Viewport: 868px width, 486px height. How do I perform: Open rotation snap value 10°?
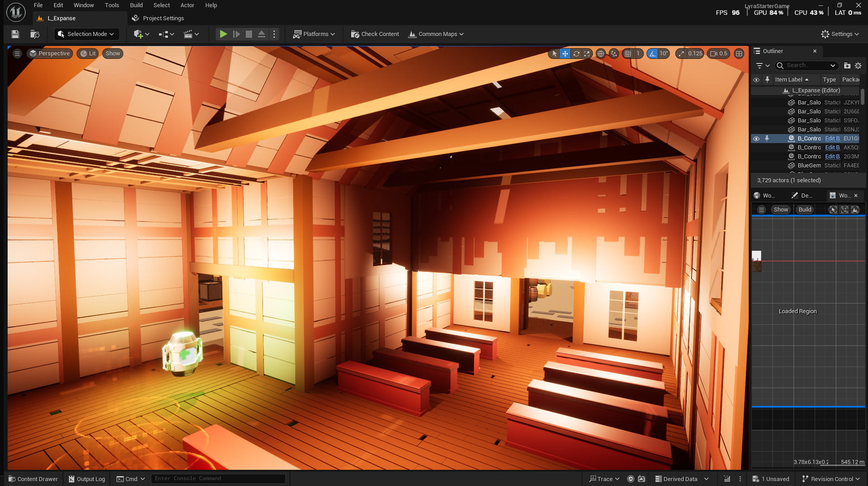coord(664,53)
